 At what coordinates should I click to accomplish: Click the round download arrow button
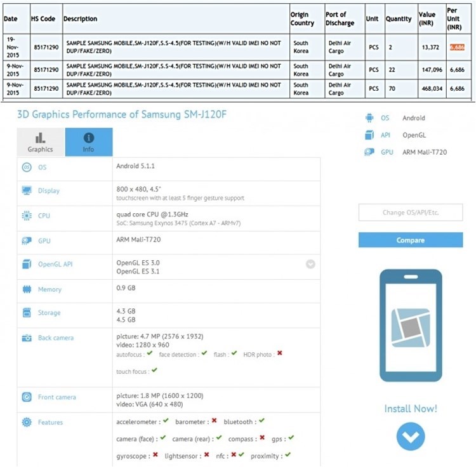tap(411, 437)
